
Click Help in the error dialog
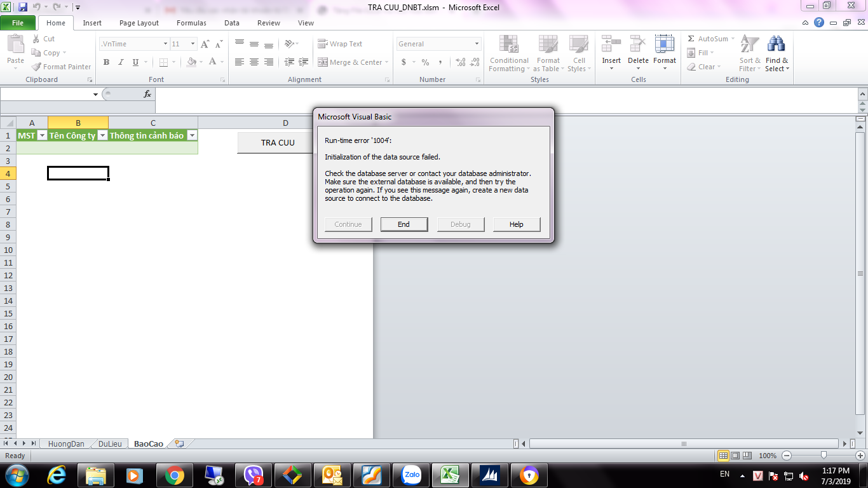coord(516,224)
